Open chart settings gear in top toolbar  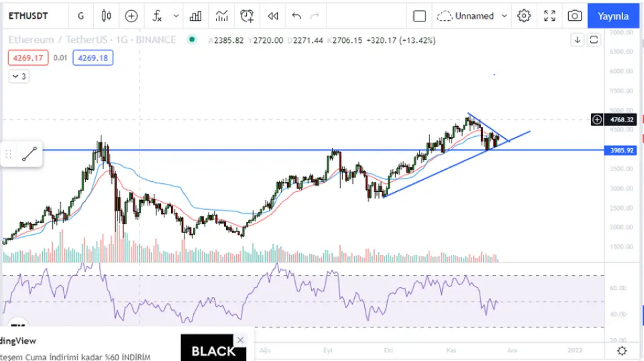[x=524, y=15]
